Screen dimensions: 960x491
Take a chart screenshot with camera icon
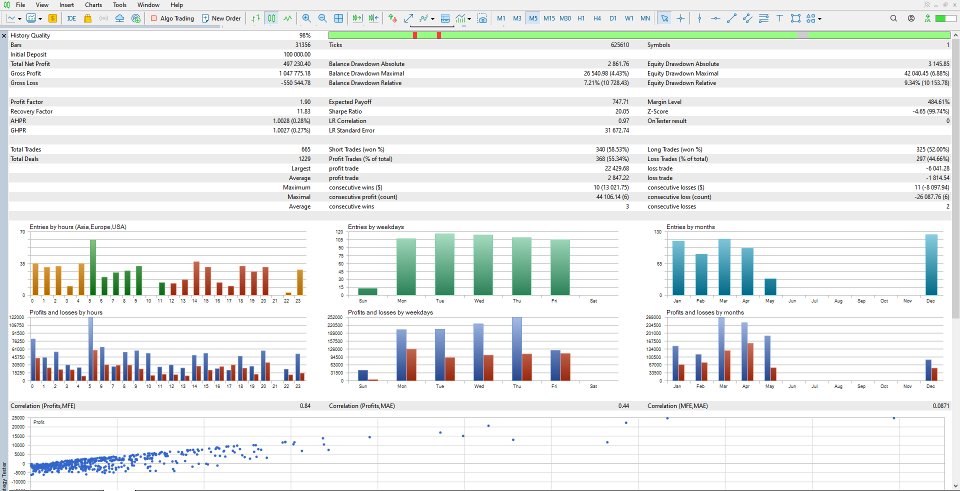tap(482, 18)
